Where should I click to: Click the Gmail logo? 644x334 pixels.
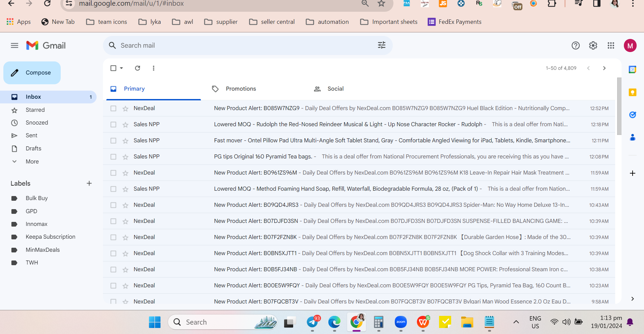click(x=46, y=45)
